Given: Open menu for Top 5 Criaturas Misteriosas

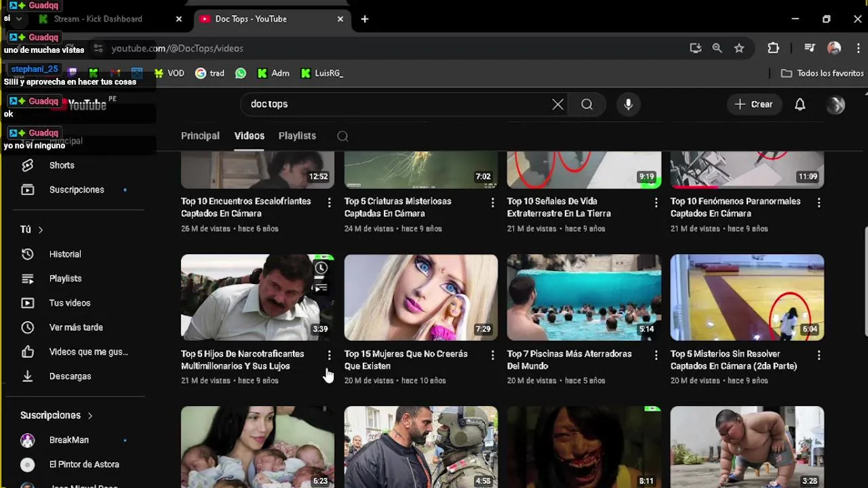Looking at the screenshot, I should (x=493, y=203).
